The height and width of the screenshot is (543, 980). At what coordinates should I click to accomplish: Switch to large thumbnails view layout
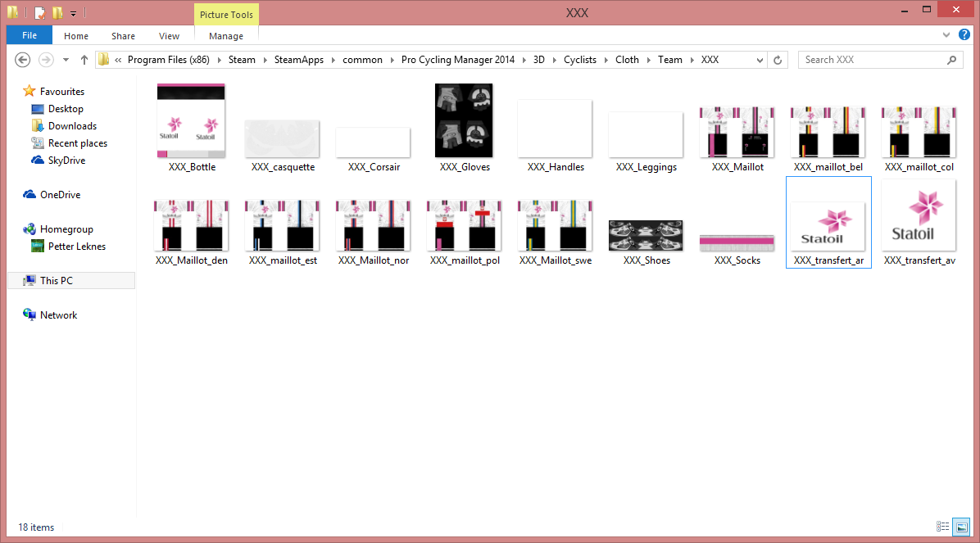click(962, 527)
